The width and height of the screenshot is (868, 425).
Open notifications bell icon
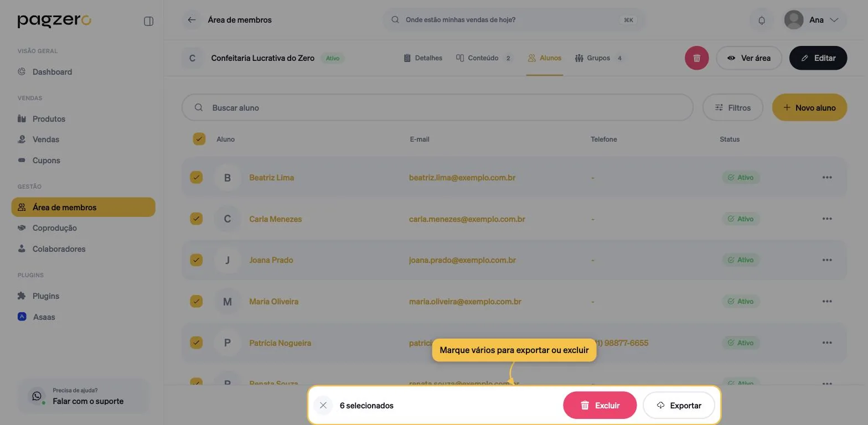762,20
